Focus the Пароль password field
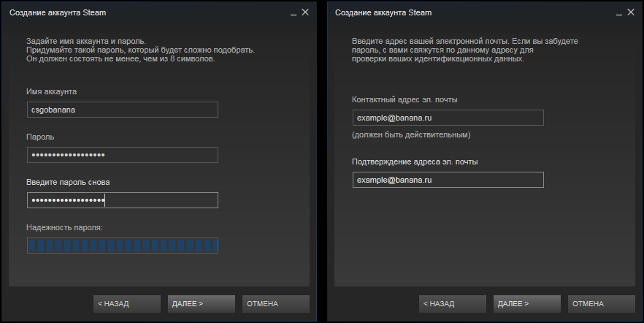The width and height of the screenshot is (644, 323). 123,155
